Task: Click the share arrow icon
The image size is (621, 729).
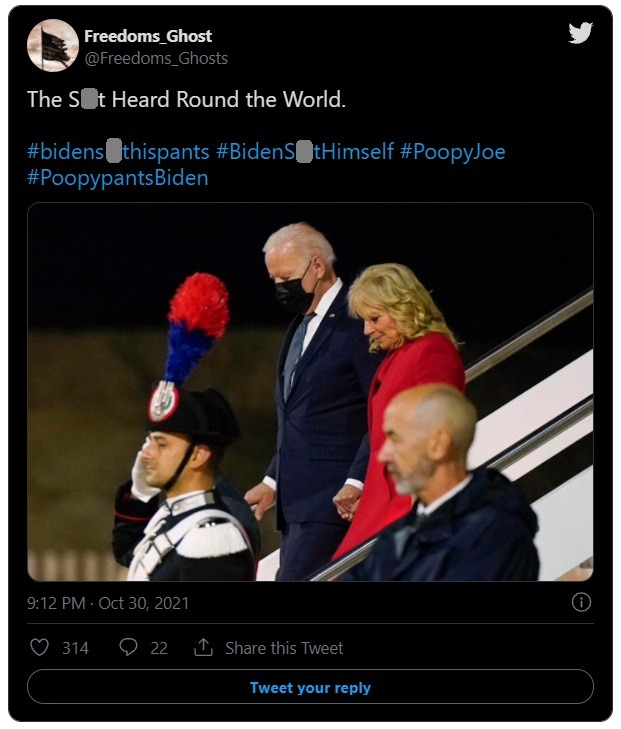Action: click(x=203, y=648)
